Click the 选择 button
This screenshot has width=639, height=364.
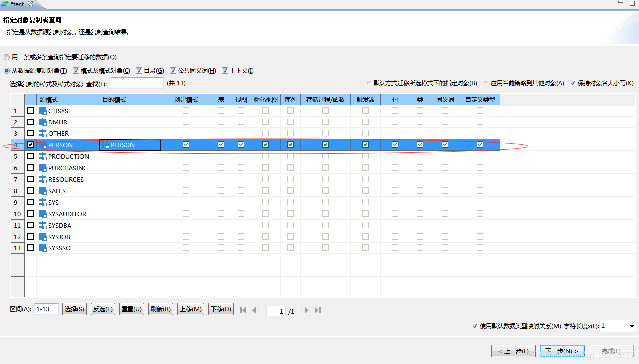(74, 309)
